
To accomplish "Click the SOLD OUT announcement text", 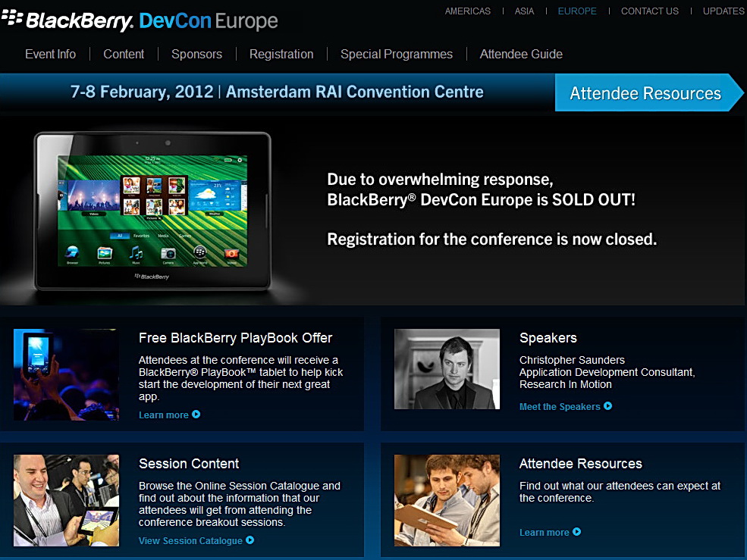I will tap(481, 189).
